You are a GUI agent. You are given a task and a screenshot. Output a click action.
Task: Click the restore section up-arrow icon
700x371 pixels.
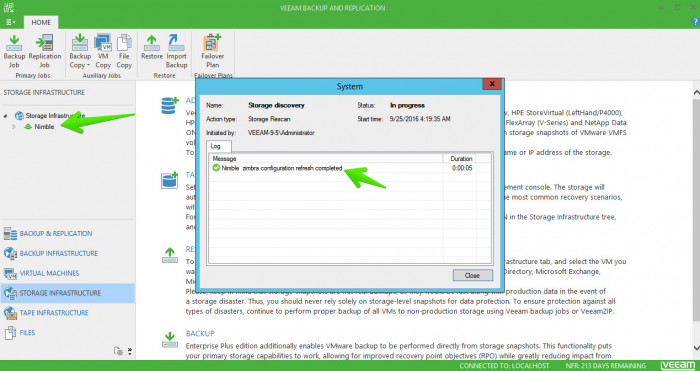click(170, 255)
